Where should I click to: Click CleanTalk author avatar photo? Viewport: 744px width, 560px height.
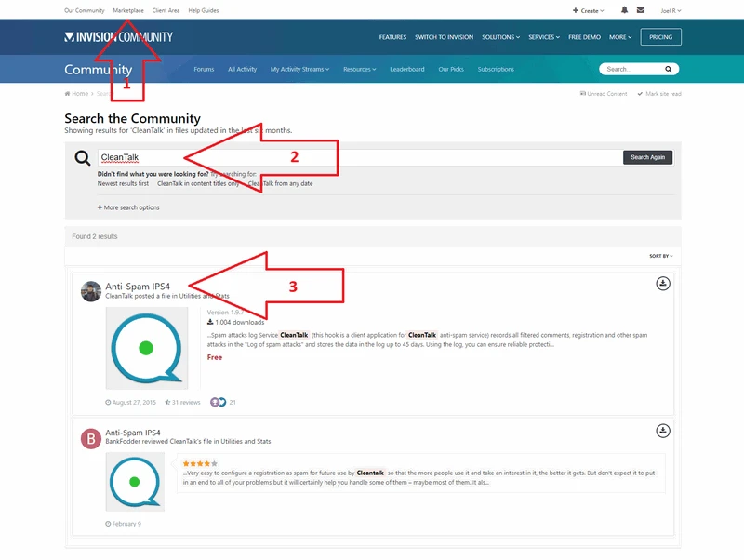[90, 291]
